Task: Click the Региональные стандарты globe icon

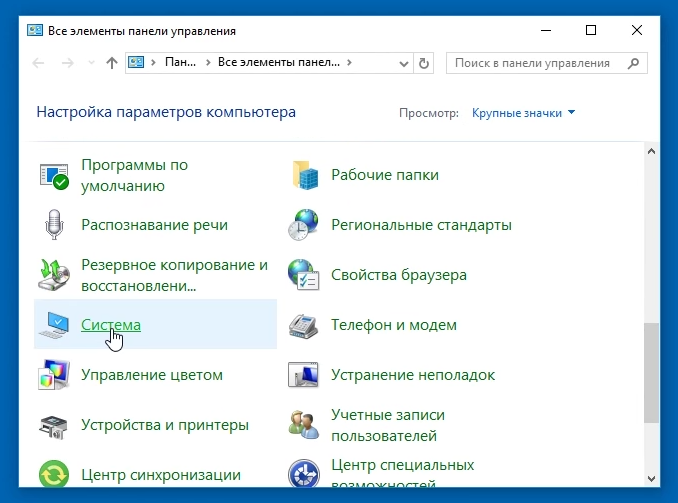Action: click(303, 225)
